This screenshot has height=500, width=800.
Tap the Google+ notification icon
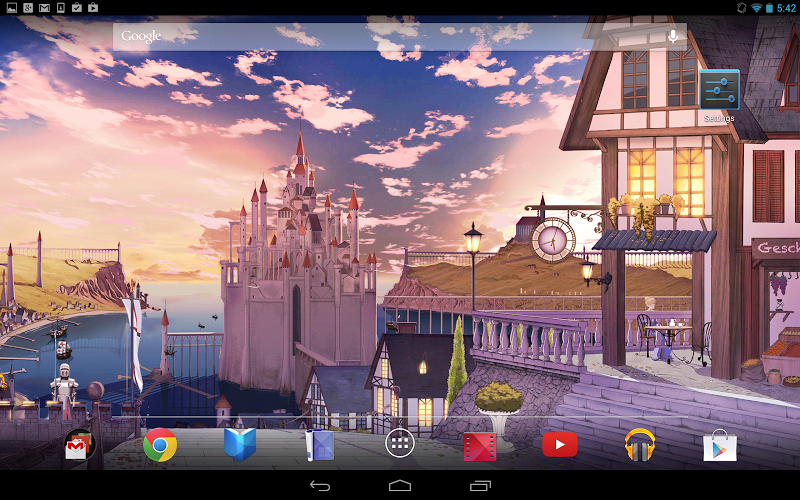tap(28, 8)
